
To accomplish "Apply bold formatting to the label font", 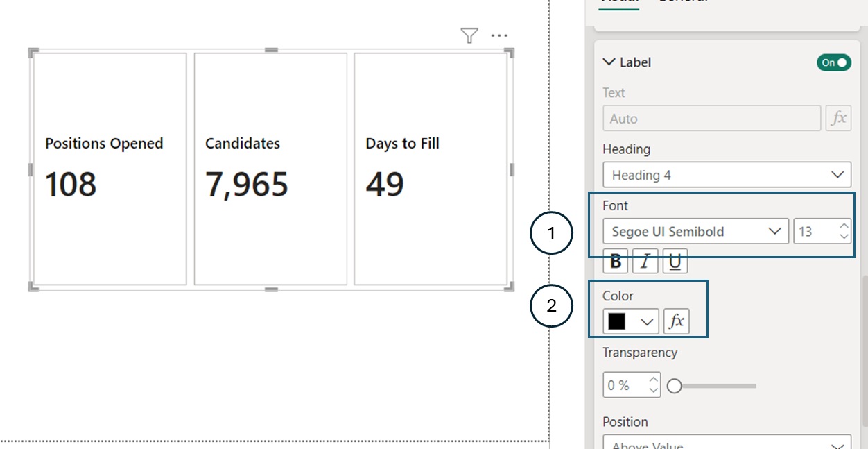I will coord(615,261).
